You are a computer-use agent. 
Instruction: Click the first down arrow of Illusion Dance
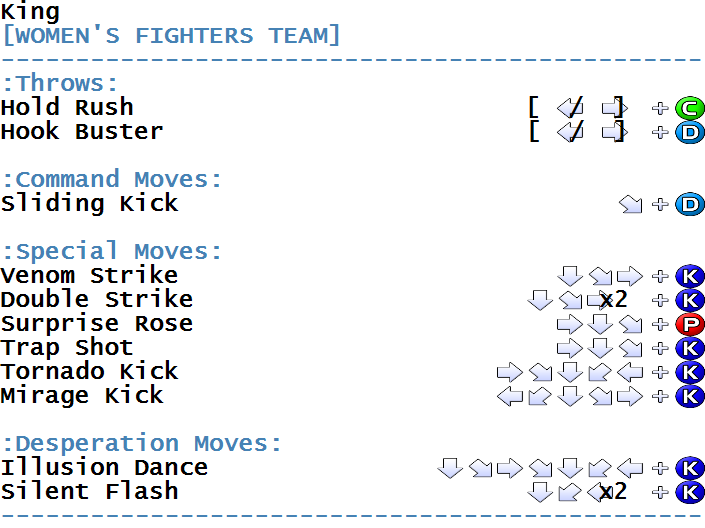coord(450,468)
